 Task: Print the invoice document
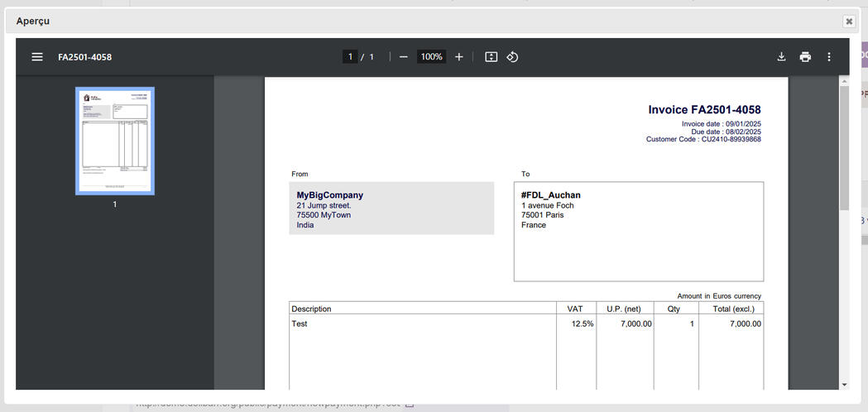pos(805,57)
